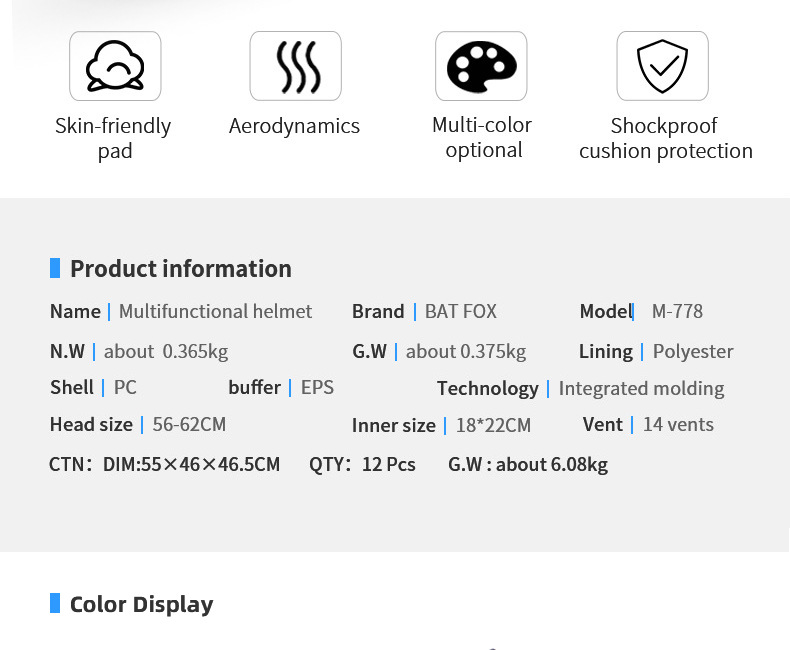Click the blue marker beside Product information

pos(55,268)
